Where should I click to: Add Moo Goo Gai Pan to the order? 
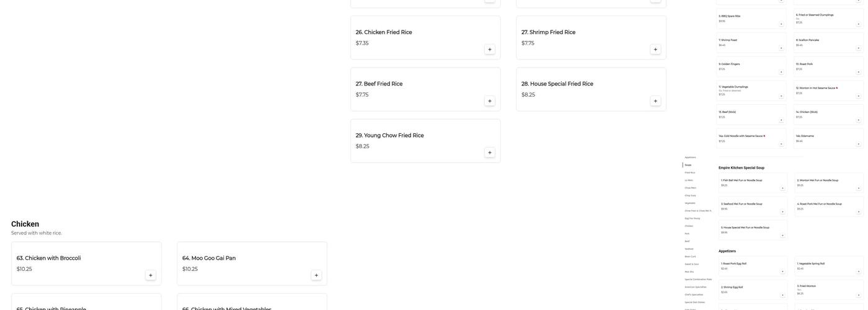(x=316, y=275)
